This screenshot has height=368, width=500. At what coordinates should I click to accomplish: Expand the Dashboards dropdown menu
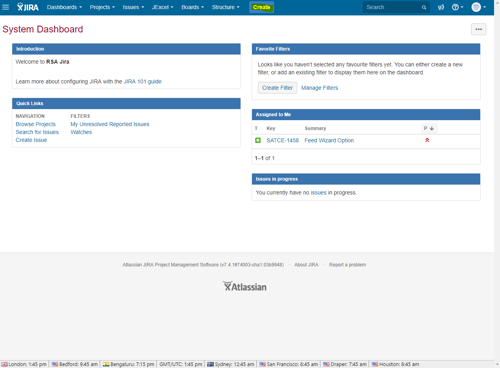click(64, 7)
